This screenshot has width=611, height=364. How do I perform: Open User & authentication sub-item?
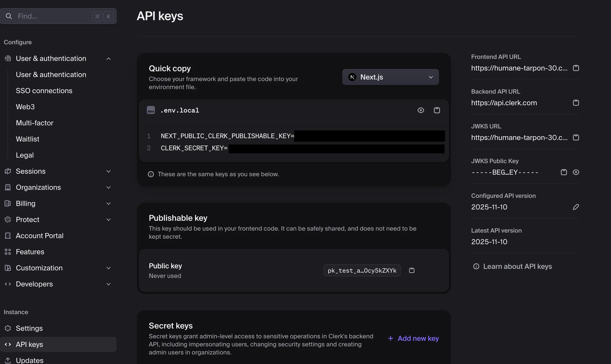(x=51, y=75)
